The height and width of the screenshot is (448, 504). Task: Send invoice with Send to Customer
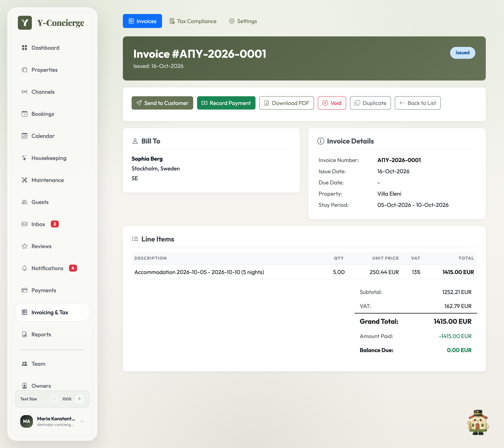(162, 103)
